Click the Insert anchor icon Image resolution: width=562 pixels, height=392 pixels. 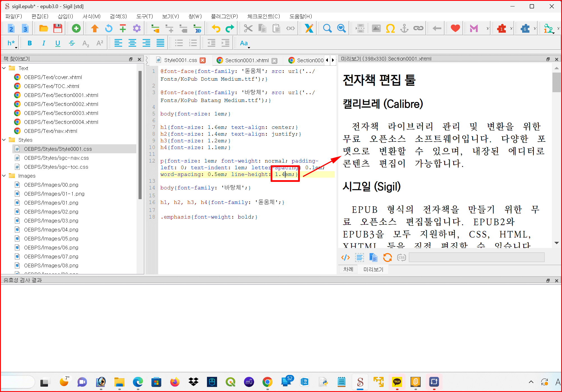[404, 28]
